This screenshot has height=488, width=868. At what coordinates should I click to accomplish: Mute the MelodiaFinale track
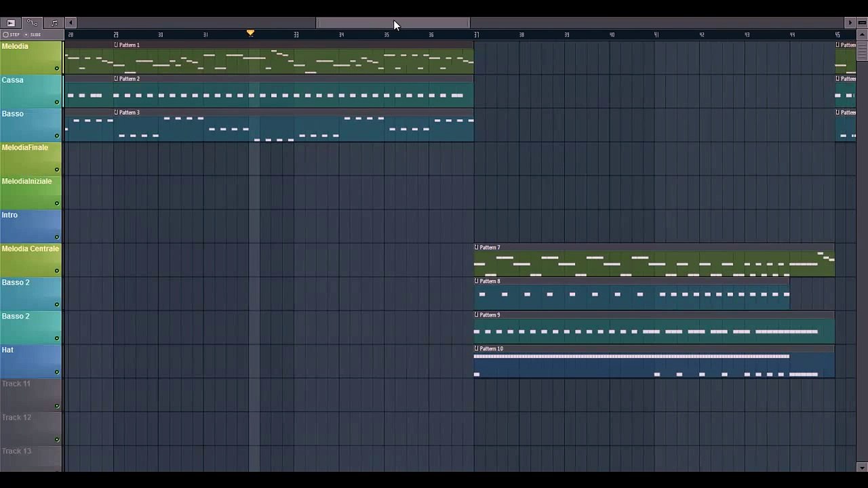click(57, 169)
